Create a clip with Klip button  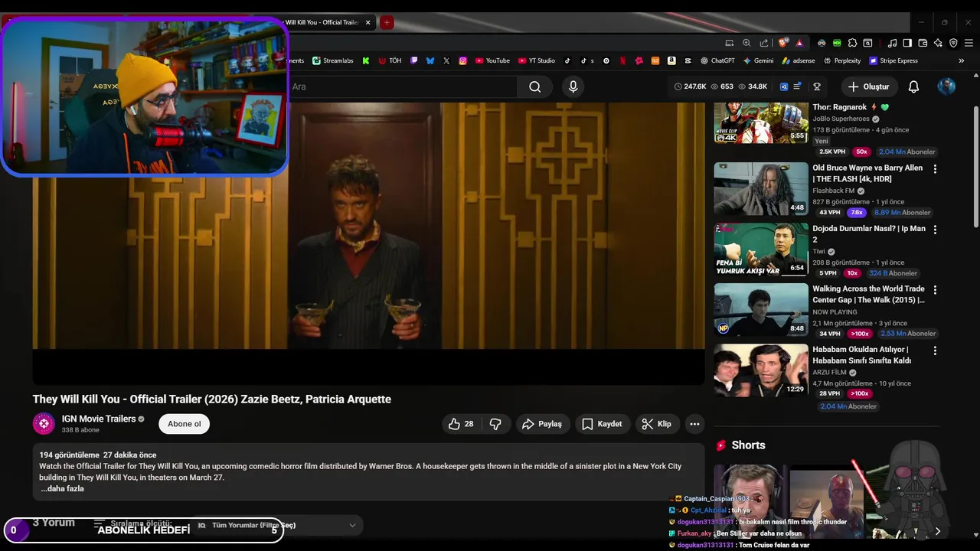coord(656,424)
